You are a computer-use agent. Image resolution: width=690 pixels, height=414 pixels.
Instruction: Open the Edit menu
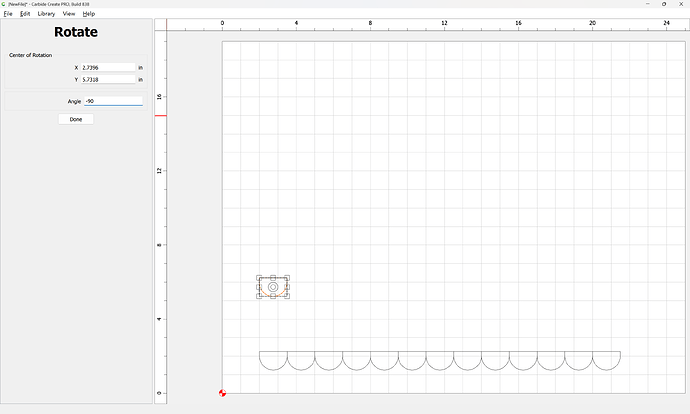(25, 14)
